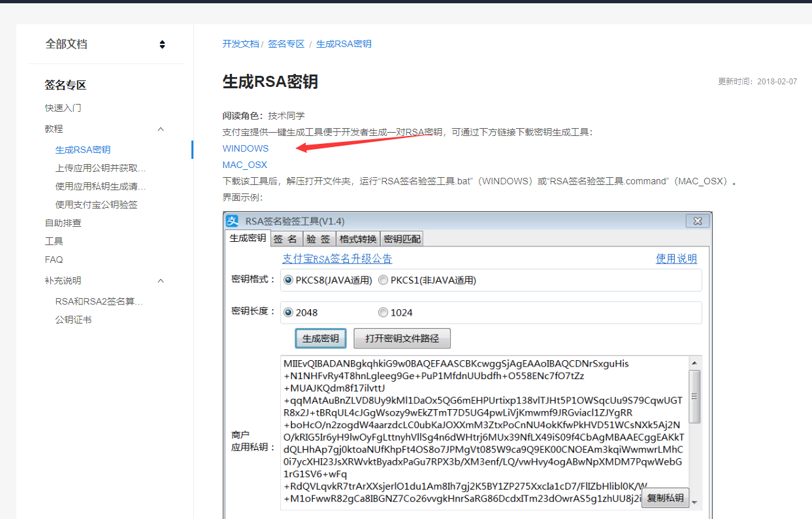This screenshot has width=812, height=519.
Task: Select 1024 key length option
Action: pos(383,312)
